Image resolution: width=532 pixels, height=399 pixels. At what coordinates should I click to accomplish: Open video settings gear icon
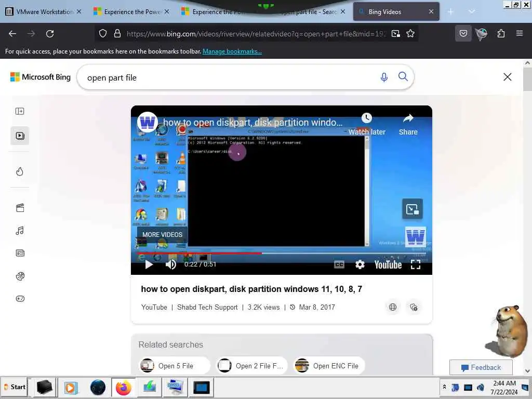coord(360,264)
